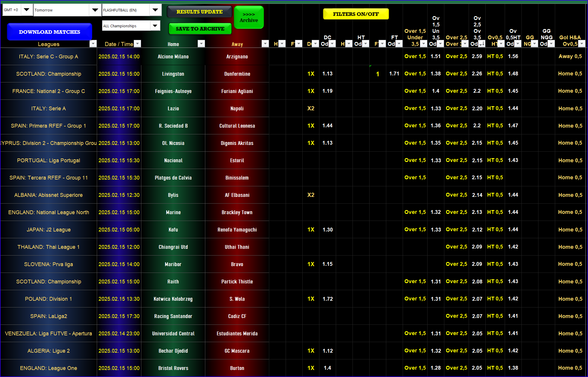Expand the GMT +0 timezone dropdown
This screenshot has width=588, height=377.
(26, 10)
